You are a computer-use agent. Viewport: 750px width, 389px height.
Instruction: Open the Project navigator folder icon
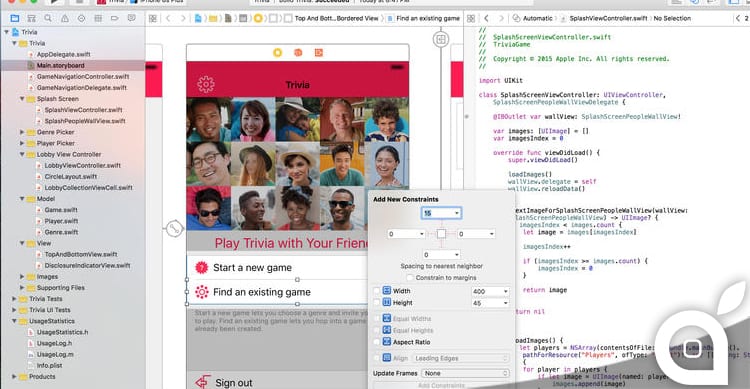[x=15, y=18]
